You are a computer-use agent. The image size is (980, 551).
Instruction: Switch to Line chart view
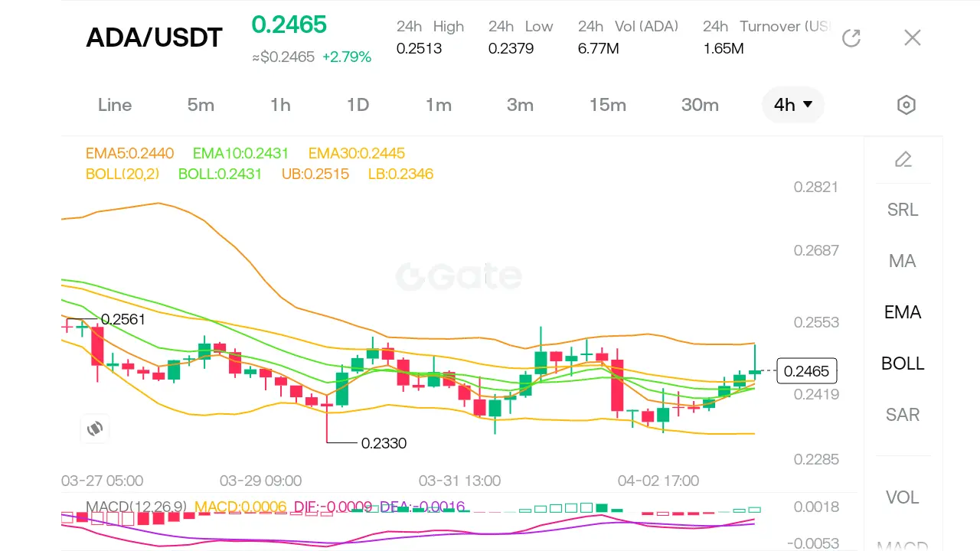click(x=115, y=105)
